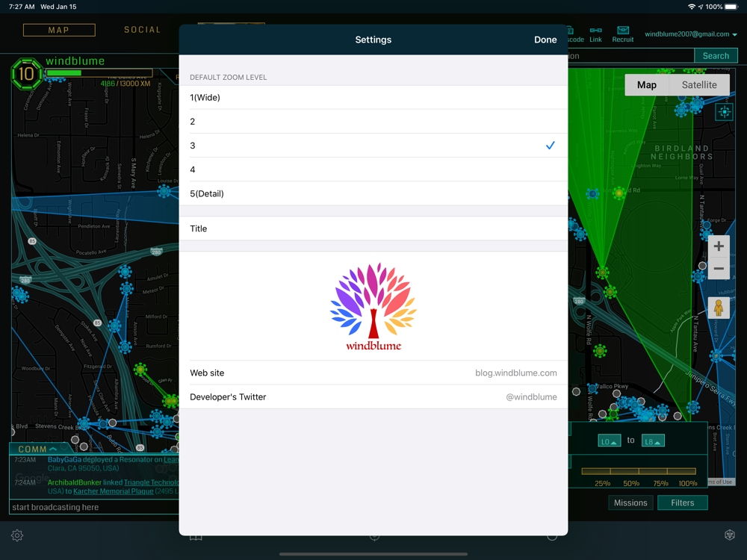Screen dimensions: 747x560
Task: Tap the level 10 agent badge
Action: (x=27, y=74)
